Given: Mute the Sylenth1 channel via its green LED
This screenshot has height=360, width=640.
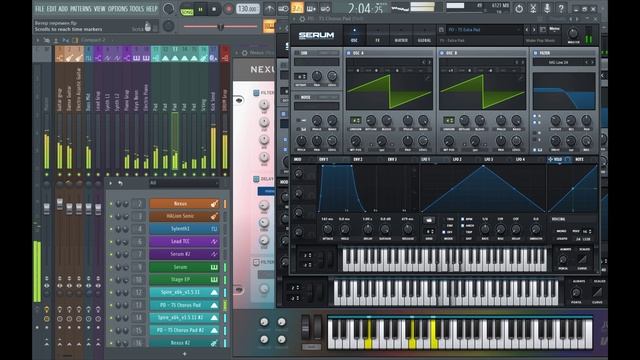Looking at the screenshot, I should [x=111, y=229].
